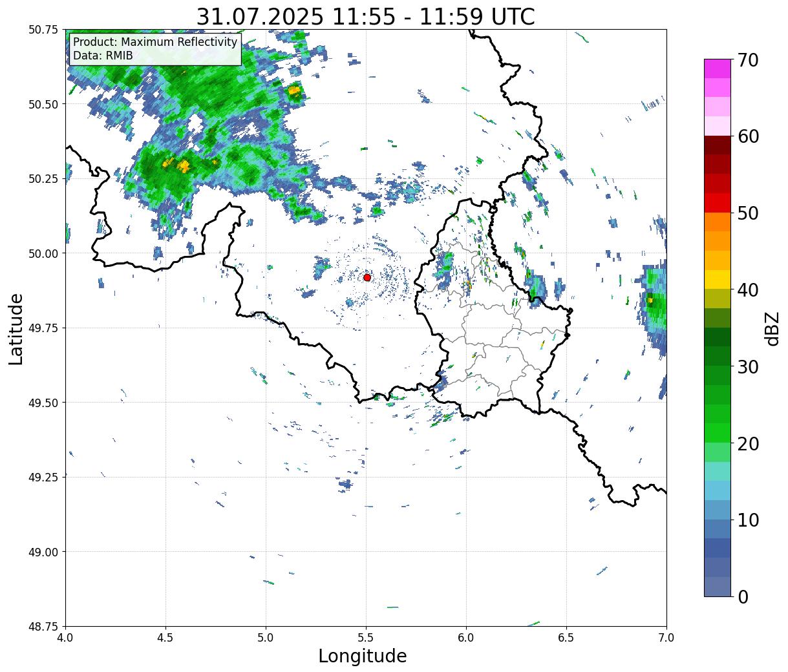The height and width of the screenshot is (672, 788).
Task: Click the longitude tick label 7.0
Action: coord(666,638)
